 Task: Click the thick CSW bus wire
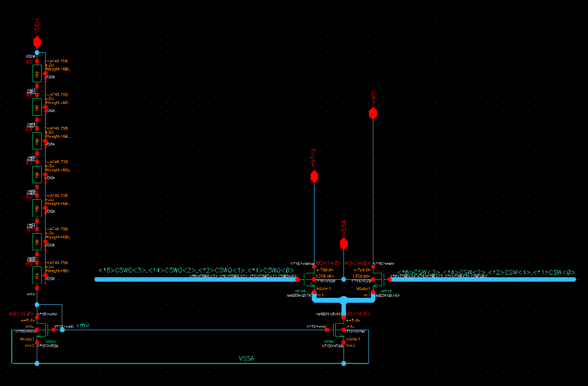(x=483, y=279)
